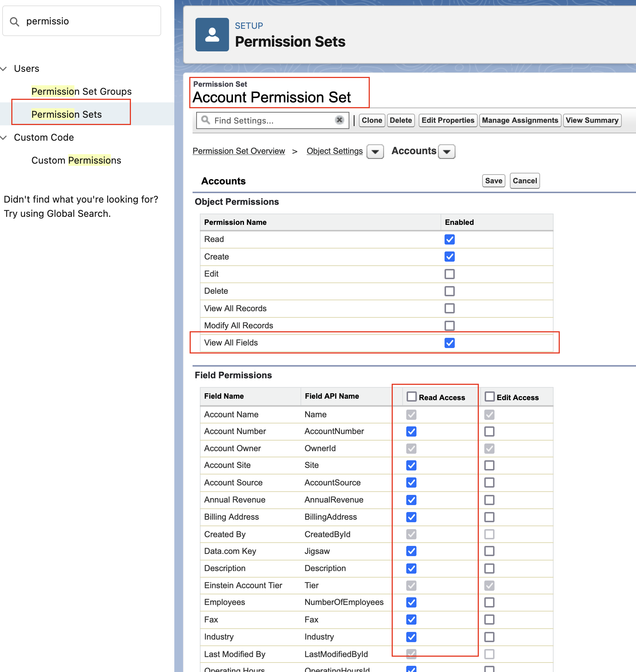Image resolution: width=636 pixels, height=672 pixels.
Task: Select Custom Permissions under Custom Code
Action: click(76, 160)
